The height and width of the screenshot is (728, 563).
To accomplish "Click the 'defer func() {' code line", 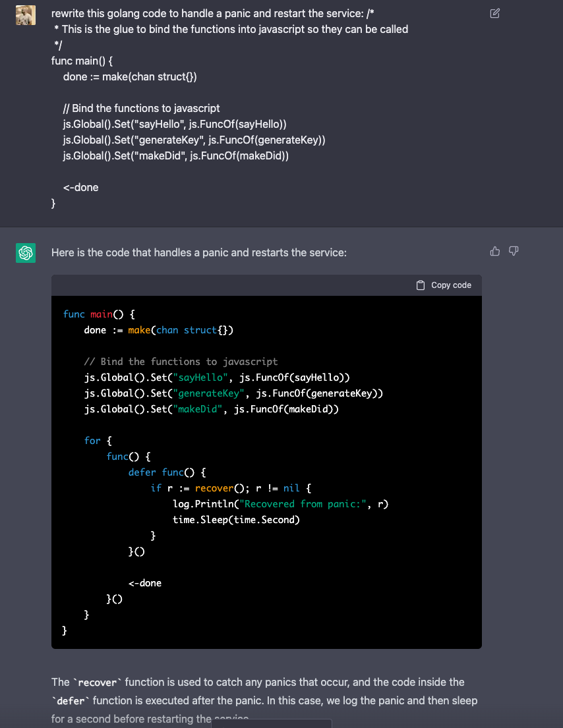I will (167, 472).
